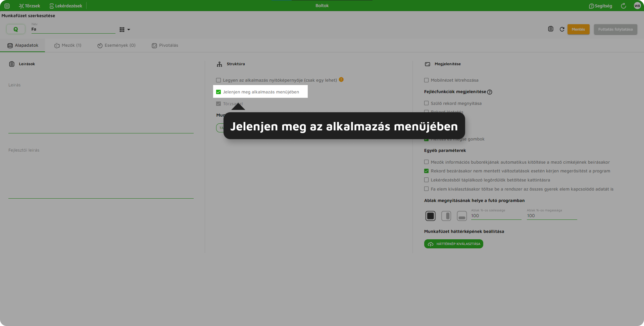Open the apps grid icon in top bar
644x326 pixels.
coord(7,6)
